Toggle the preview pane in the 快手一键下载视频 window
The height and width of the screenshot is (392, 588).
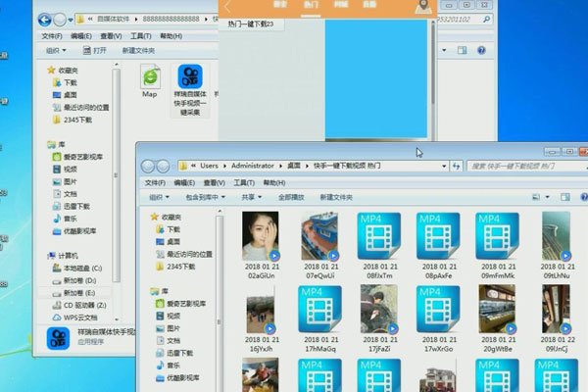pos(565,197)
